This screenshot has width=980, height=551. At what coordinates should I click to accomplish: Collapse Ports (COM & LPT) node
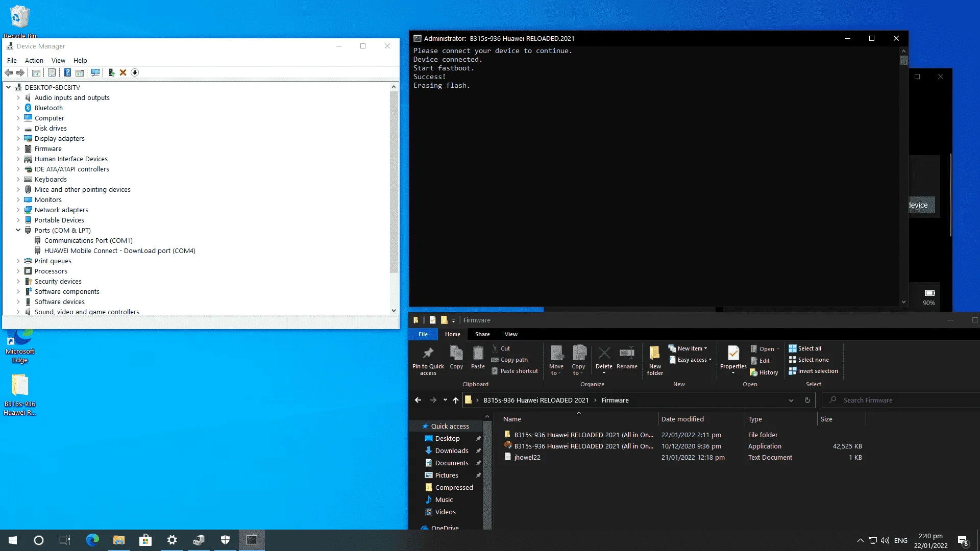tap(18, 230)
